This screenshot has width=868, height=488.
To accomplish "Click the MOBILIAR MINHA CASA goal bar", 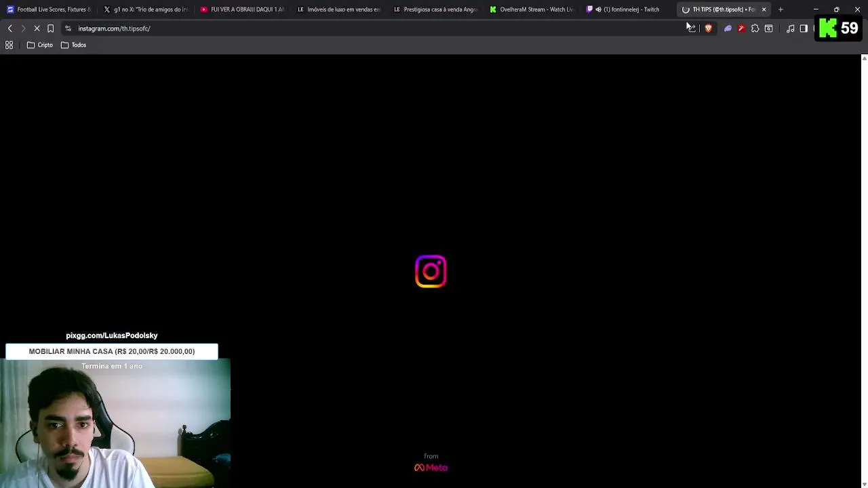I will (x=112, y=351).
